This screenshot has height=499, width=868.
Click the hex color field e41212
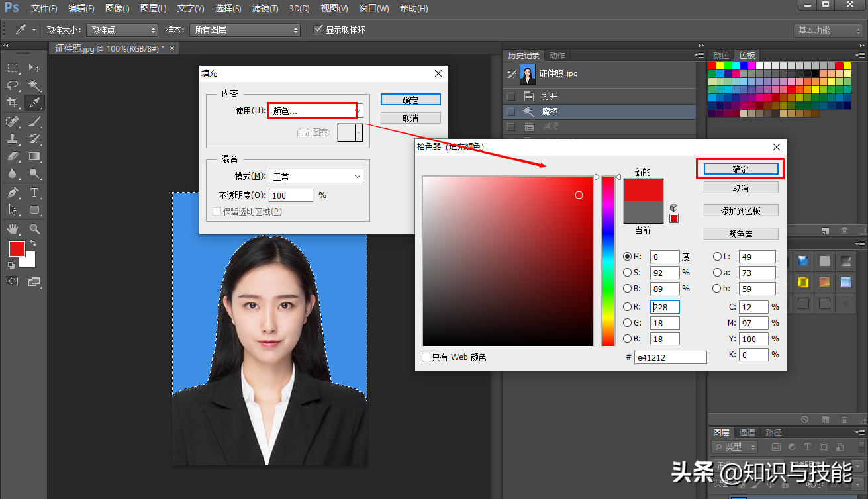click(671, 357)
